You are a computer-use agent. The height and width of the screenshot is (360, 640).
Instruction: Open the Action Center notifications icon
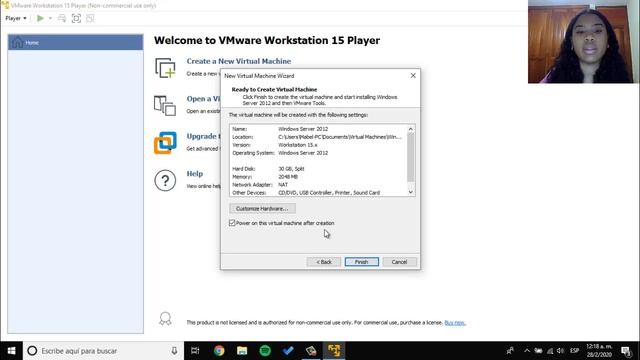click(x=627, y=351)
